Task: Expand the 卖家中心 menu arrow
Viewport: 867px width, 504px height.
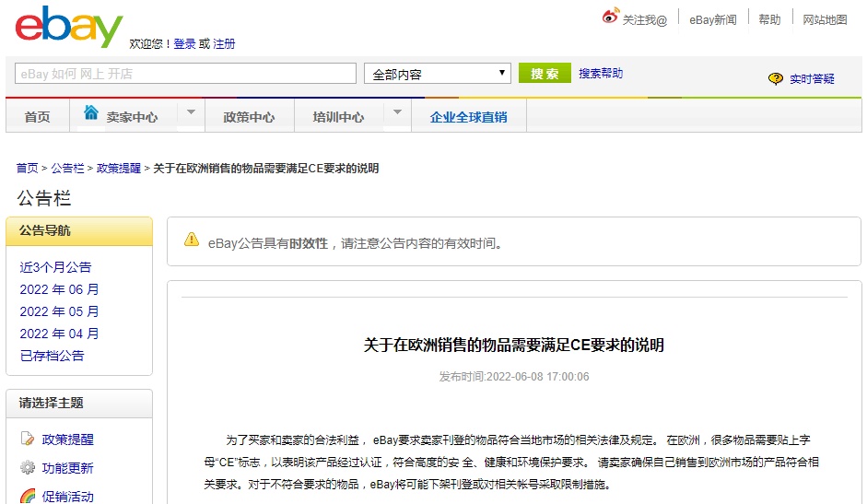Action: 192,112
